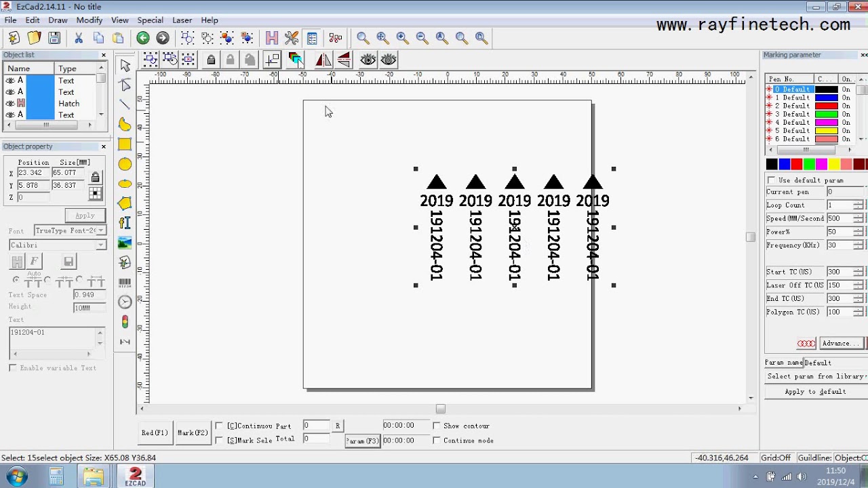Viewport: 868px width, 488px height.
Task: Click the Apply to default button
Action: pyautogui.click(x=815, y=392)
